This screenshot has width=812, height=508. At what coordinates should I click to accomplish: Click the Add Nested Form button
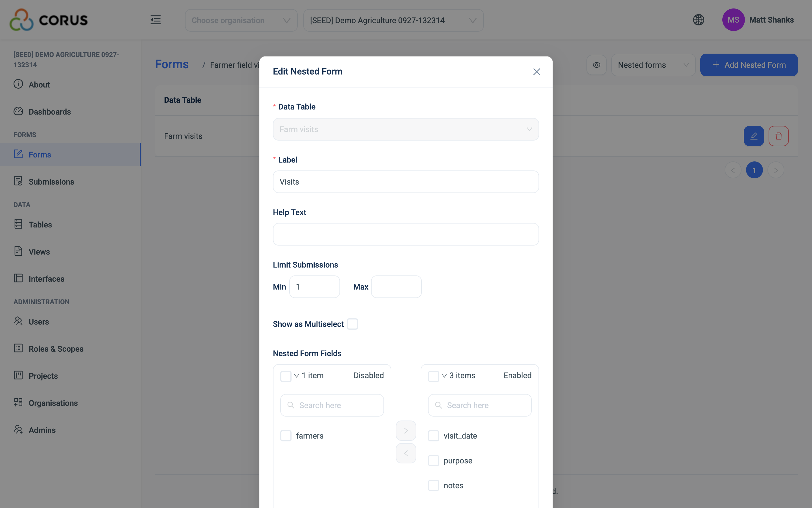coord(749,65)
